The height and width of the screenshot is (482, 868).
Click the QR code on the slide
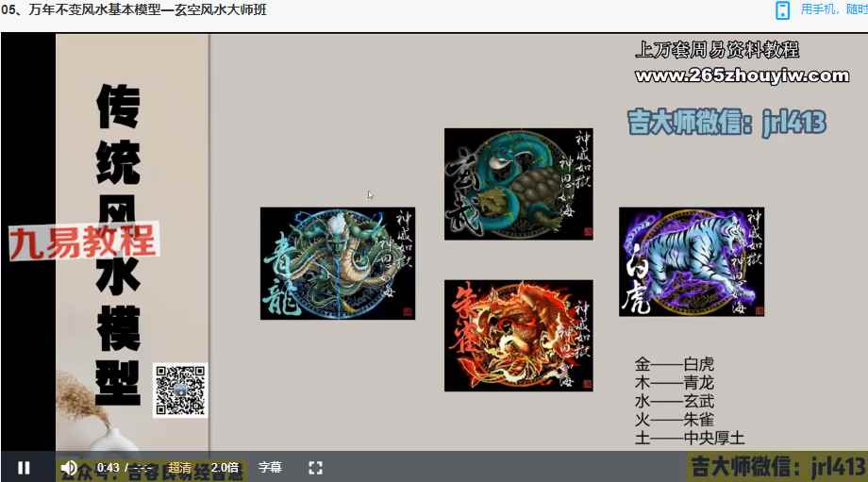tap(180, 391)
